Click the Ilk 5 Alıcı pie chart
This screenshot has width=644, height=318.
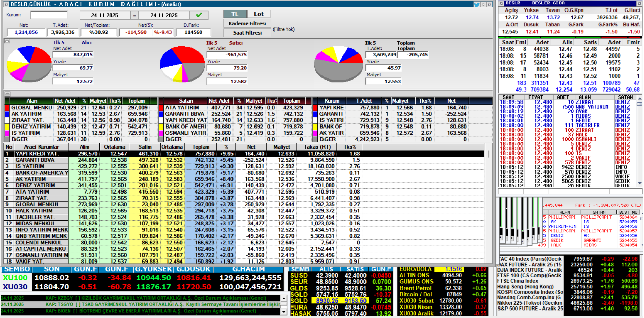coord(29,64)
